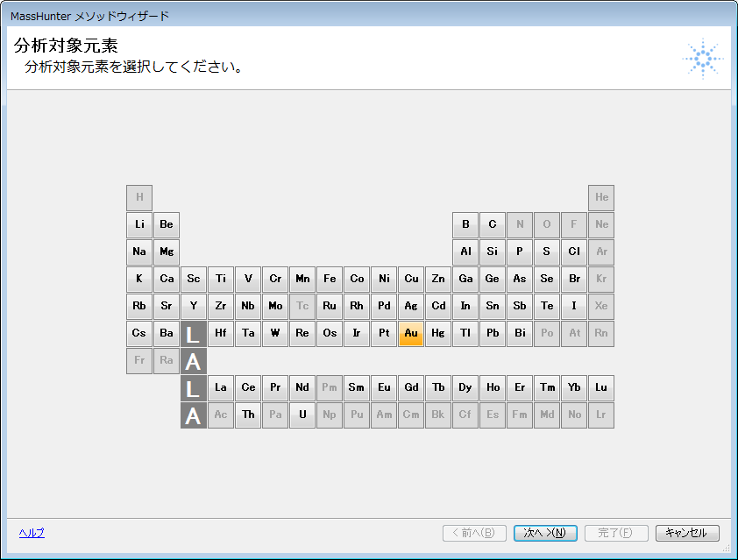The image size is (738, 560).
Task: Select molybdenum (Mo) element
Action: coord(275,307)
